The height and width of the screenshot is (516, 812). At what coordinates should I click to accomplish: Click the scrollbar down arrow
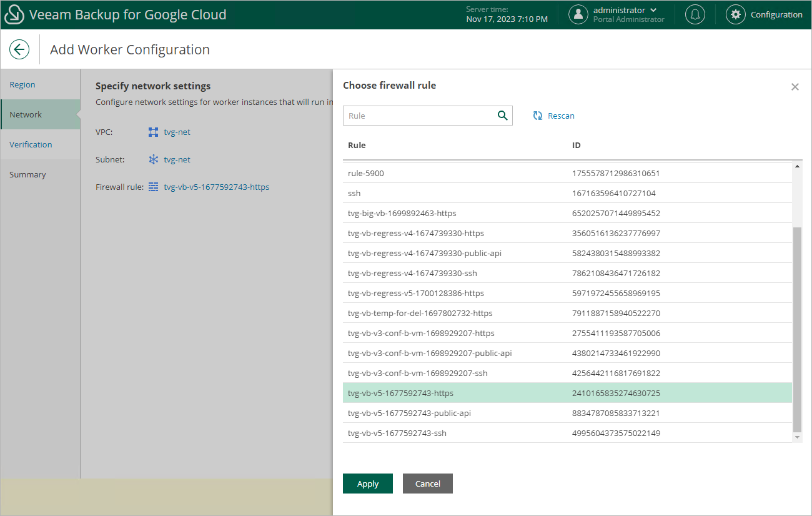point(797,438)
